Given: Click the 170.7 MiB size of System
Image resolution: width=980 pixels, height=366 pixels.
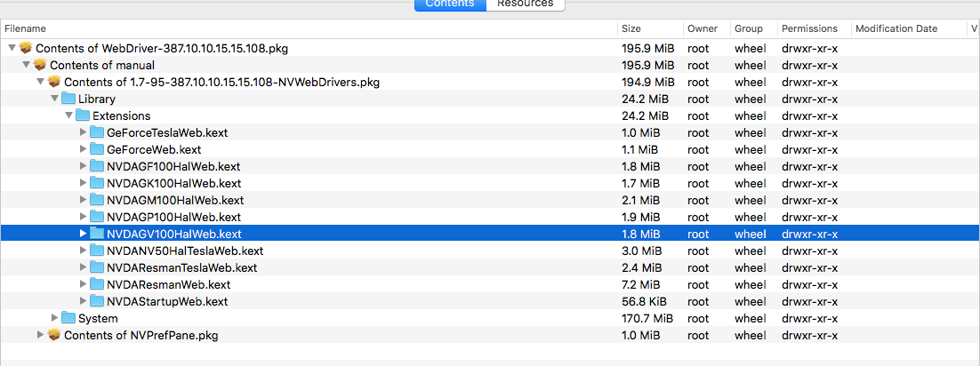Looking at the screenshot, I should (647, 319).
